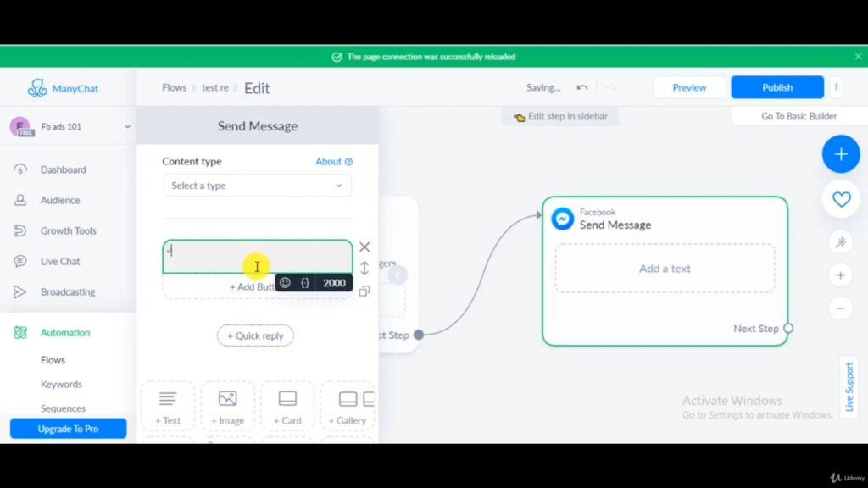Viewport: 868px width, 488px height.
Task: Open Keywords under Automation
Action: 61,384
